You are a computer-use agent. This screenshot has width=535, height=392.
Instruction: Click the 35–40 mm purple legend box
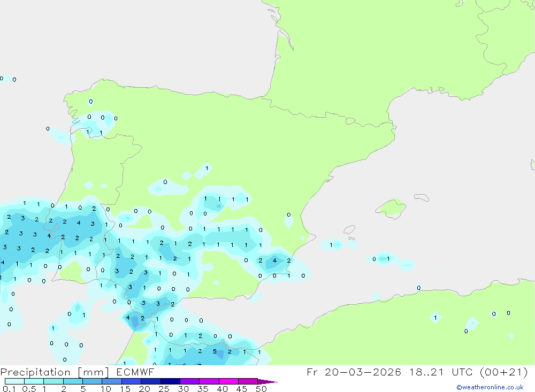click(209, 381)
